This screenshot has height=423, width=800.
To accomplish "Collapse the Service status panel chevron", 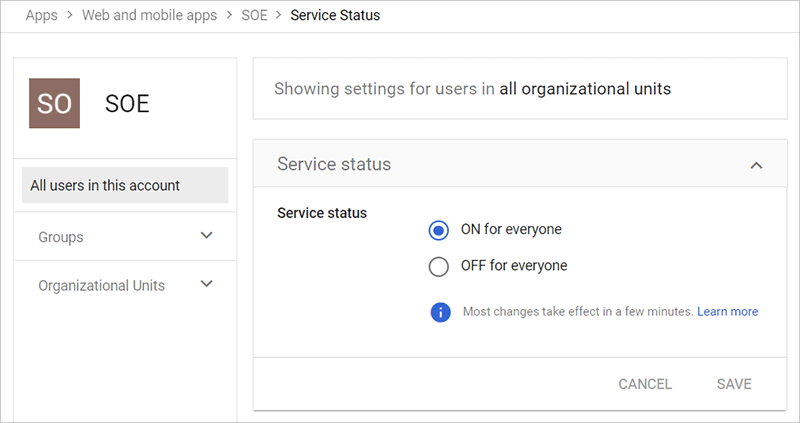I will [x=756, y=165].
